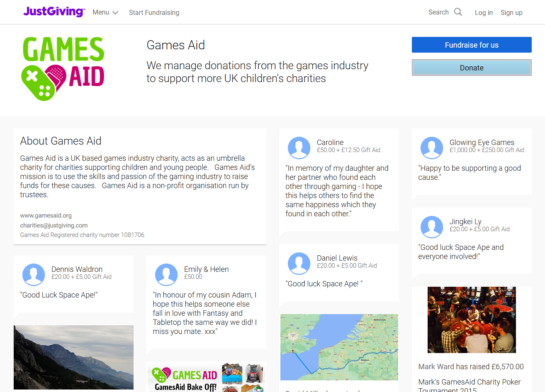Click the JustGiving logo
The height and width of the screenshot is (392, 545).
(x=54, y=12)
